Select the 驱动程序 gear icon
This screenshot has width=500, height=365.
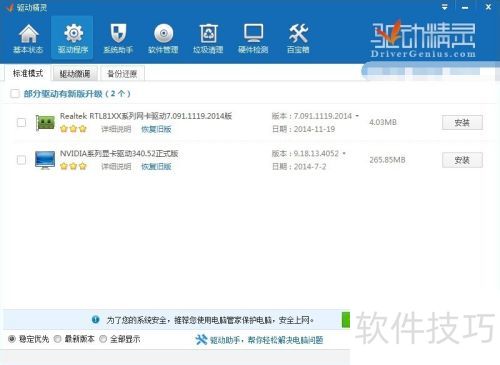(x=73, y=33)
